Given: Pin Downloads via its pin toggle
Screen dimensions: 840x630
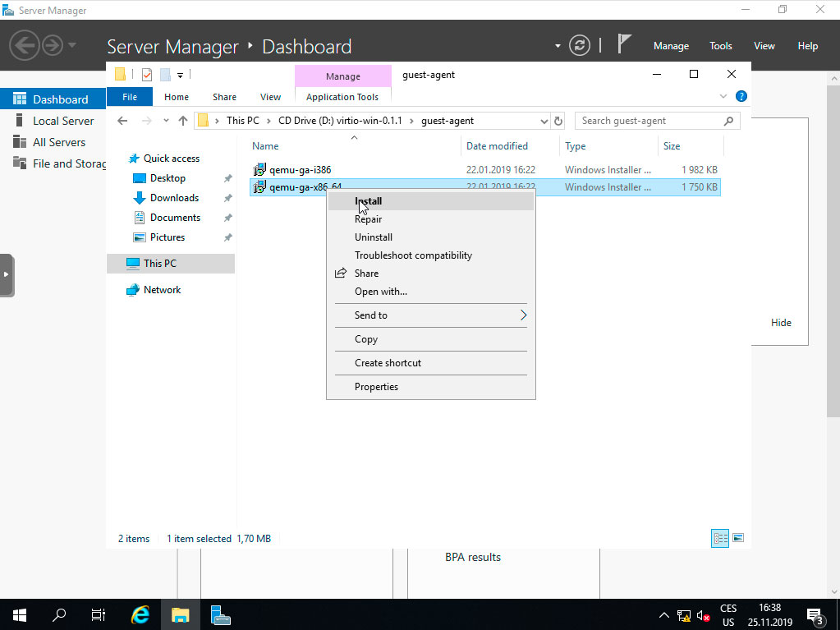Looking at the screenshot, I should pos(227,197).
